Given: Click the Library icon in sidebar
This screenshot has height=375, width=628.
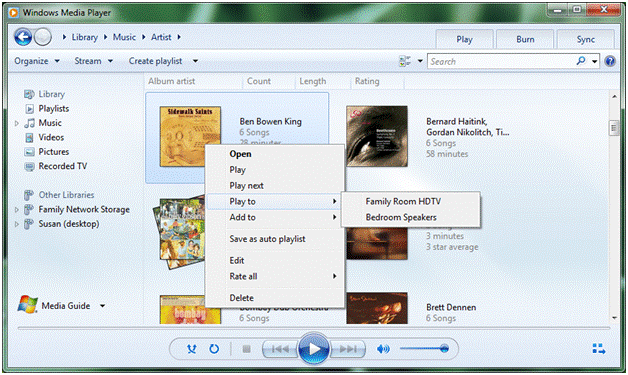Looking at the screenshot, I should [x=29, y=94].
